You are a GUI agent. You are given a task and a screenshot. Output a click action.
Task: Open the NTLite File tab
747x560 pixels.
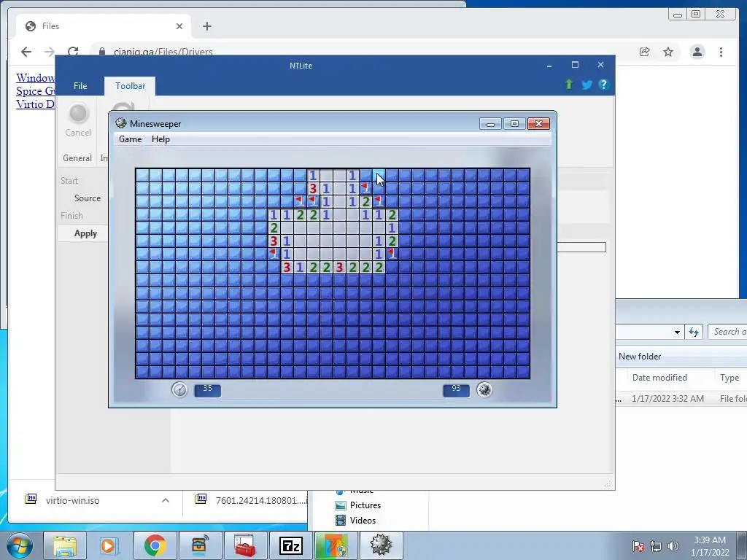(80, 86)
